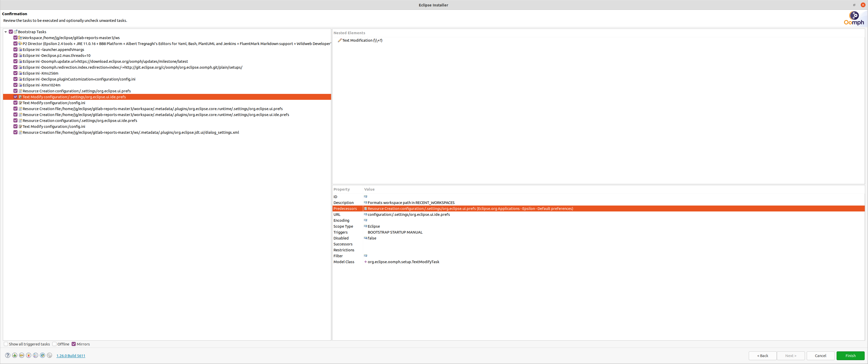This screenshot has width=868, height=364.
Task: Uncheck the P2 Director task checkbox
Action: pos(15,43)
